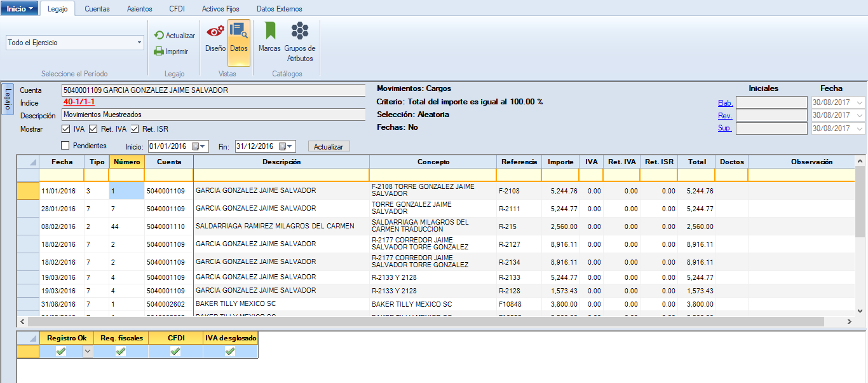
Task: Open the Diseño view
Action: tap(215, 37)
